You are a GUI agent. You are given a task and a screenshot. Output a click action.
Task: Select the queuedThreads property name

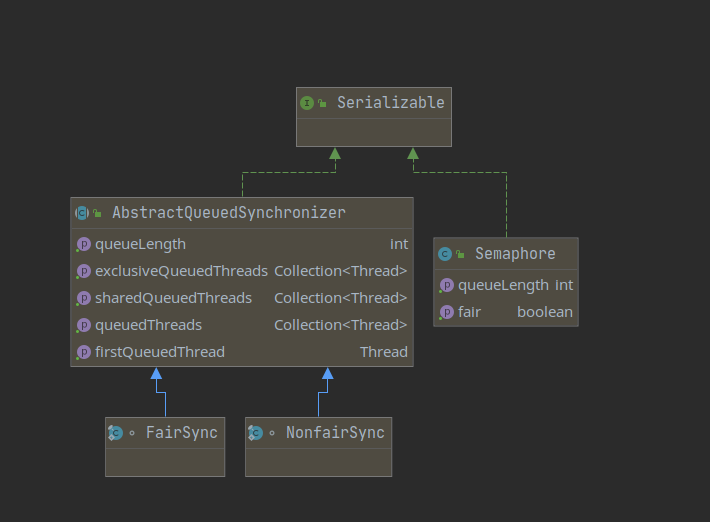(149, 325)
